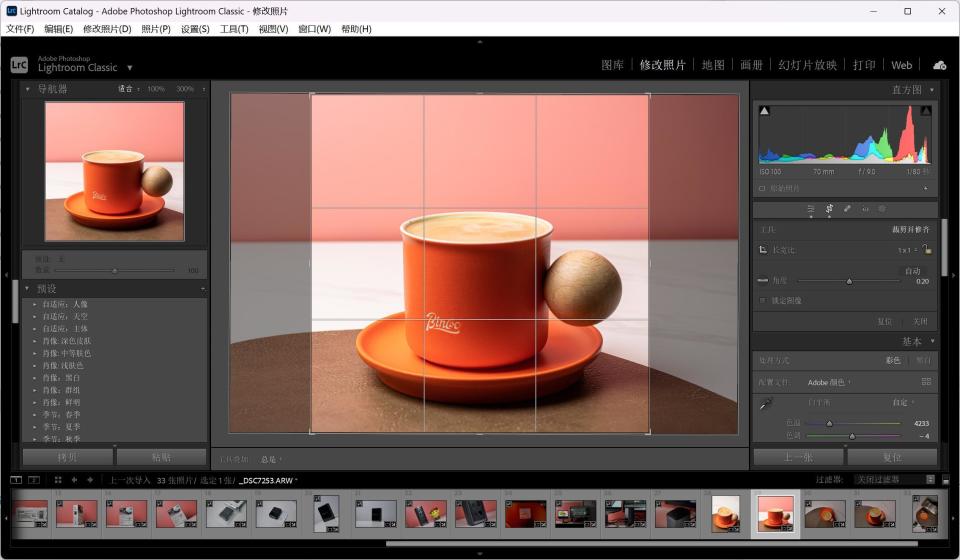Select 黑白 black and white treatment
The width and height of the screenshot is (960, 560).
[x=923, y=360]
